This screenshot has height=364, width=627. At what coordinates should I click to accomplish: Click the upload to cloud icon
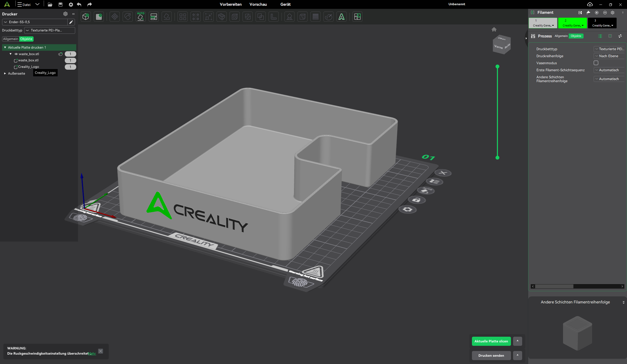pyautogui.click(x=590, y=4)
